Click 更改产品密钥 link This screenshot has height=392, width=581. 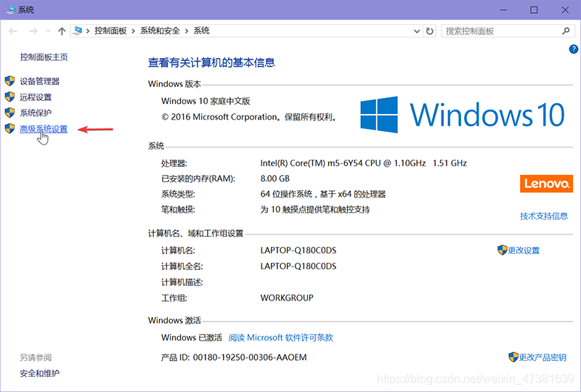tap(542, 357)
